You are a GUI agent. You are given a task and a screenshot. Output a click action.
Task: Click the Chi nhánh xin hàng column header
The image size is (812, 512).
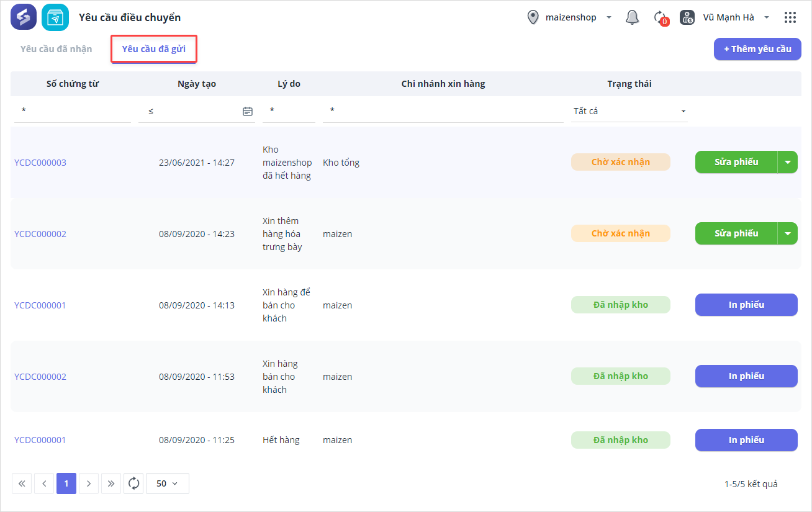pos(443,84)
